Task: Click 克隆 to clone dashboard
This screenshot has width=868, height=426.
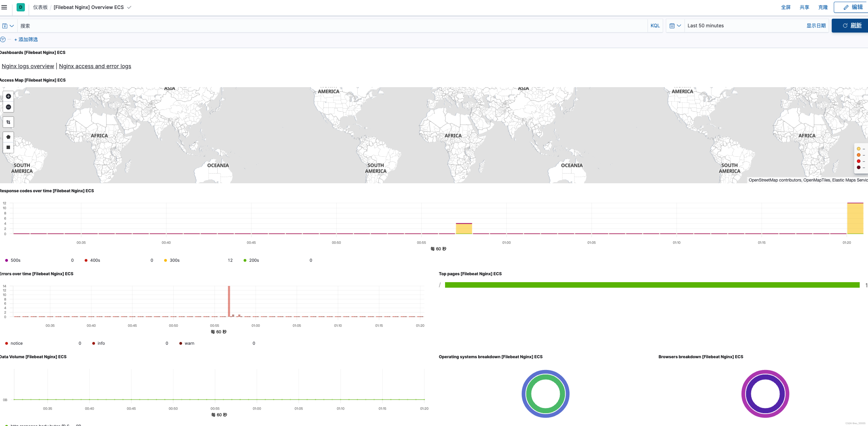Action: (823, 7)
